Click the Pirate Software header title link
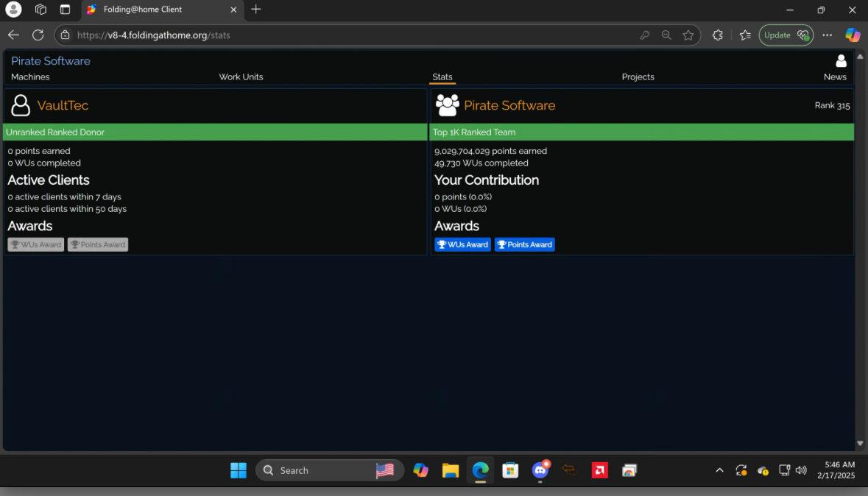This screenshot has width=868, height=496. pos(50,61)
